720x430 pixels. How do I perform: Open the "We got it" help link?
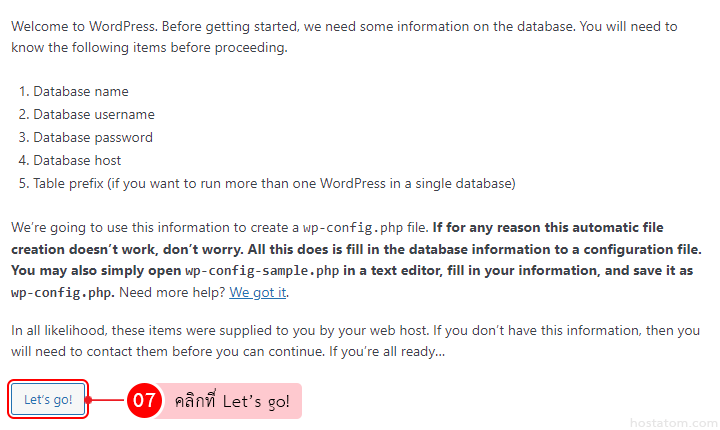click(259, 293)
